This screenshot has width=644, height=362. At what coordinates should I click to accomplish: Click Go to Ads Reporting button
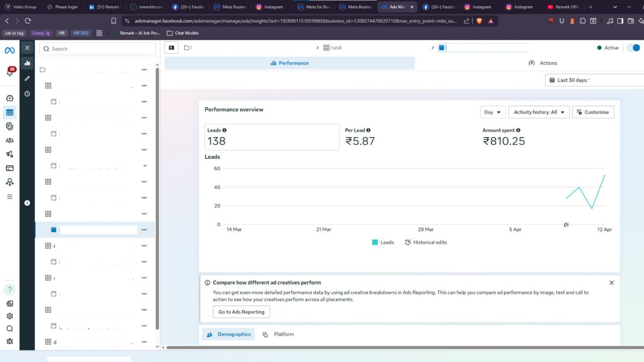coord(242,312)
